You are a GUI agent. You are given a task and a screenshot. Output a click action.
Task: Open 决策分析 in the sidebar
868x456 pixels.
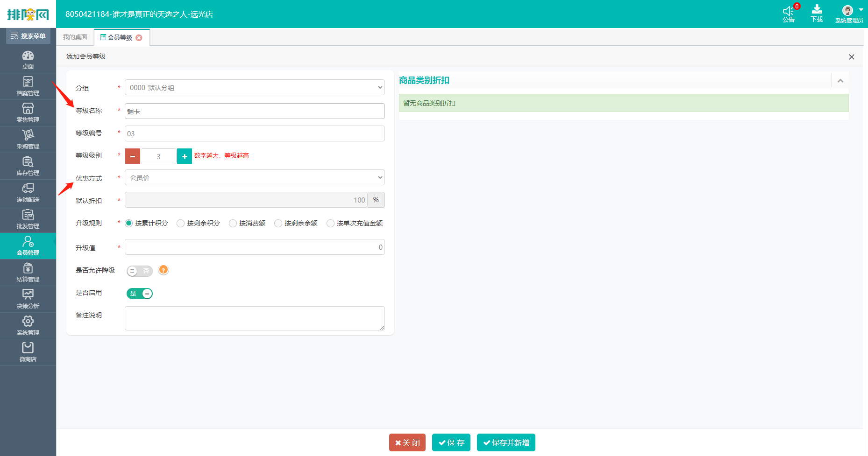tap(28, 299)
